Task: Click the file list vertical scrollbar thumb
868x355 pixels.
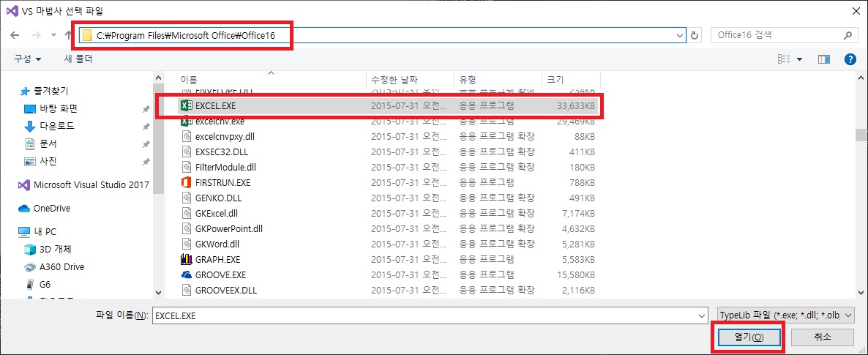Action: [x=860, y=135]
